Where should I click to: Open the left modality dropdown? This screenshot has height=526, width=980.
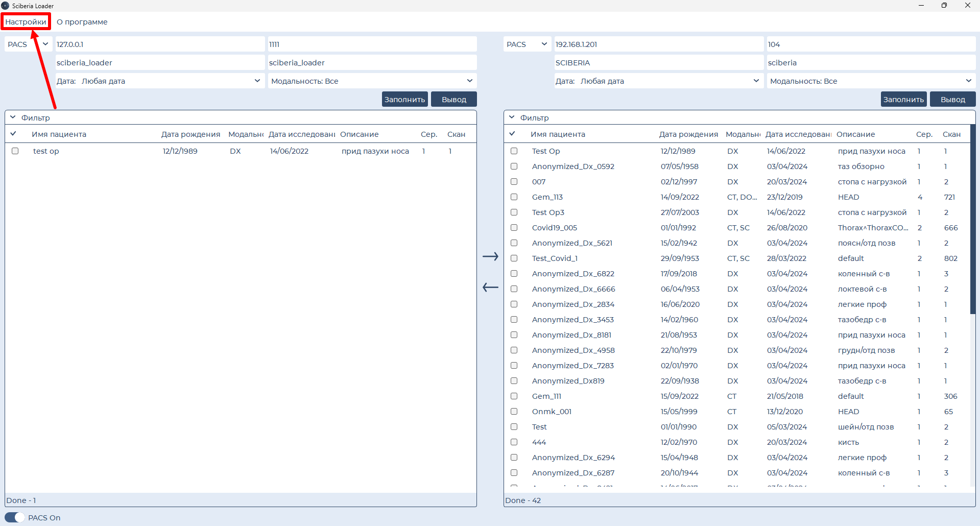point(372,81)
